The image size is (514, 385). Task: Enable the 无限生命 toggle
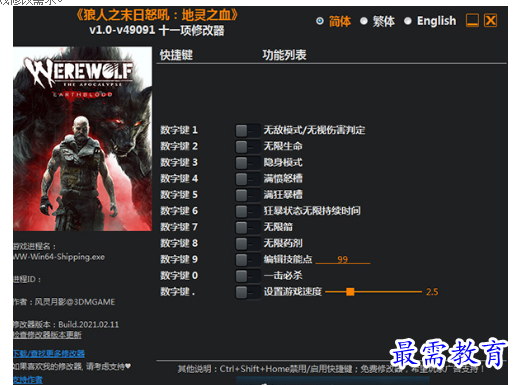tap(248, 146)
